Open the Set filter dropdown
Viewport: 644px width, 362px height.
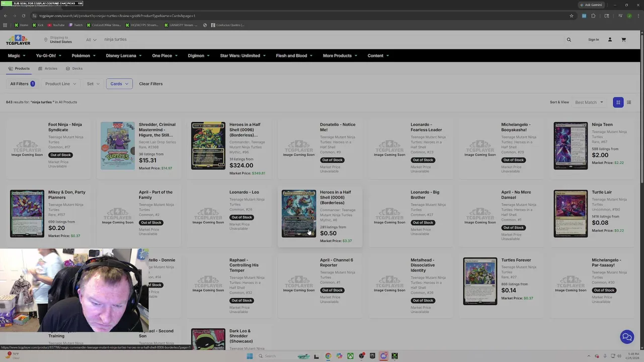(x=93, y=84)
